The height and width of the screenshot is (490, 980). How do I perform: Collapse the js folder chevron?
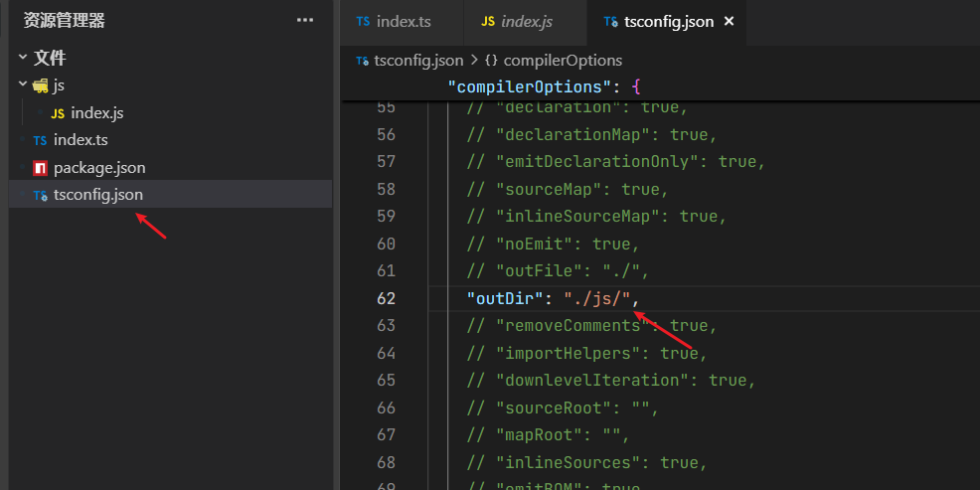(x=22, y=85)
